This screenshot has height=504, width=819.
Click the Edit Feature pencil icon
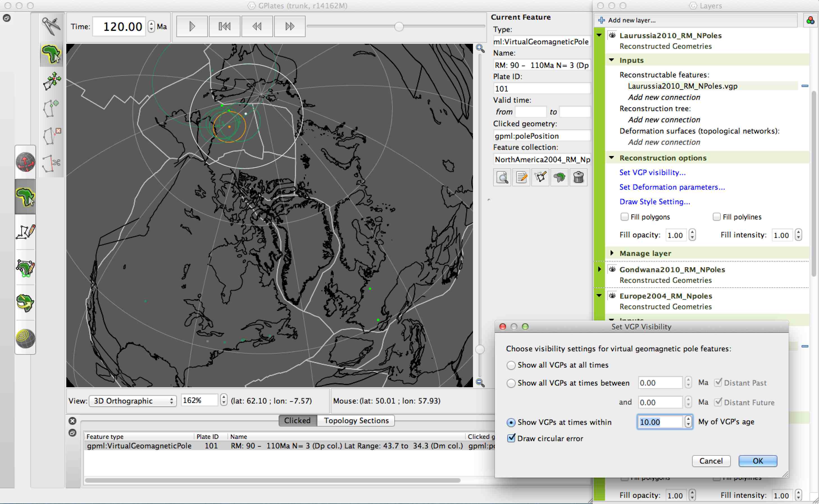coord(521,177)
